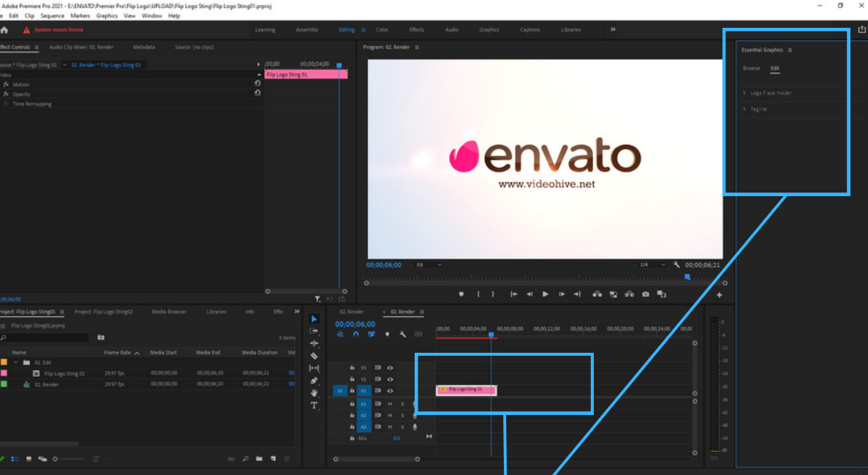Click Quick Export share icon
Image resolution: width=868 pixels, height=475 pixels.
coord(862,29)
